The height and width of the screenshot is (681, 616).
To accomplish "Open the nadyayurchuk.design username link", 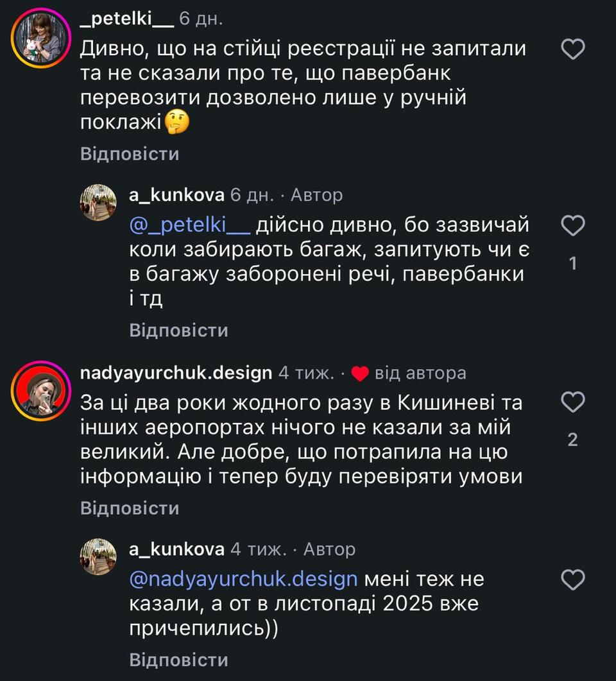I will [x=176, y=373].
